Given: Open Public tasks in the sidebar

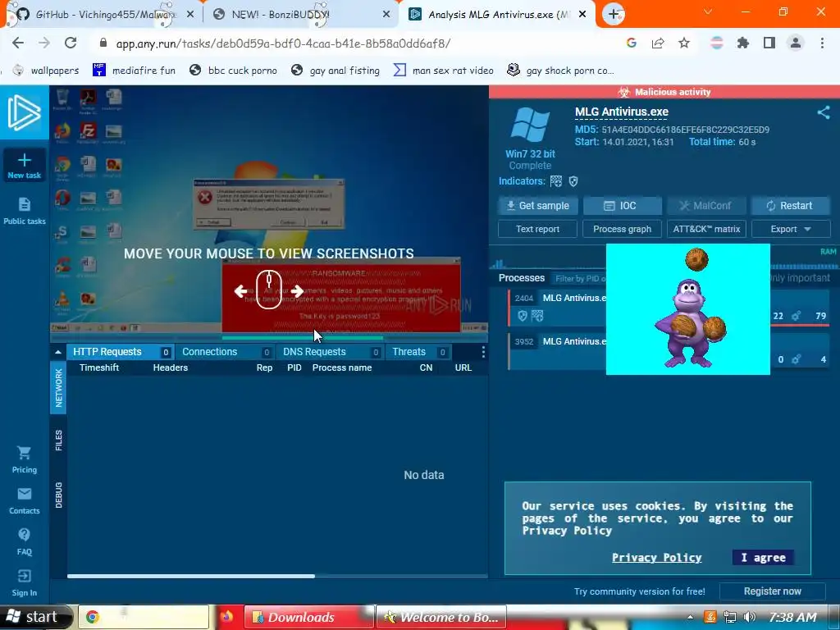Looking at the screenshot, I should tap(24, 211).
